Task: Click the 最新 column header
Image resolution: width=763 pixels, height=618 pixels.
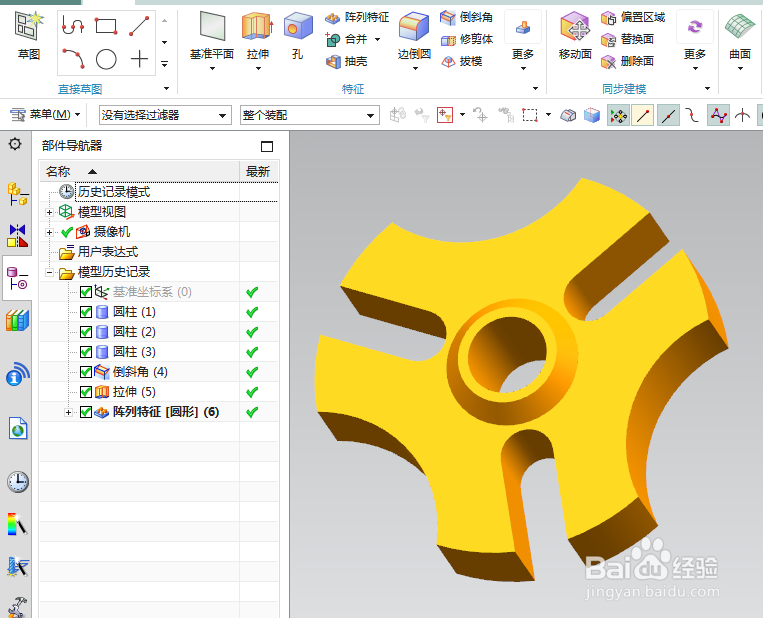Action: click(258, 171)
